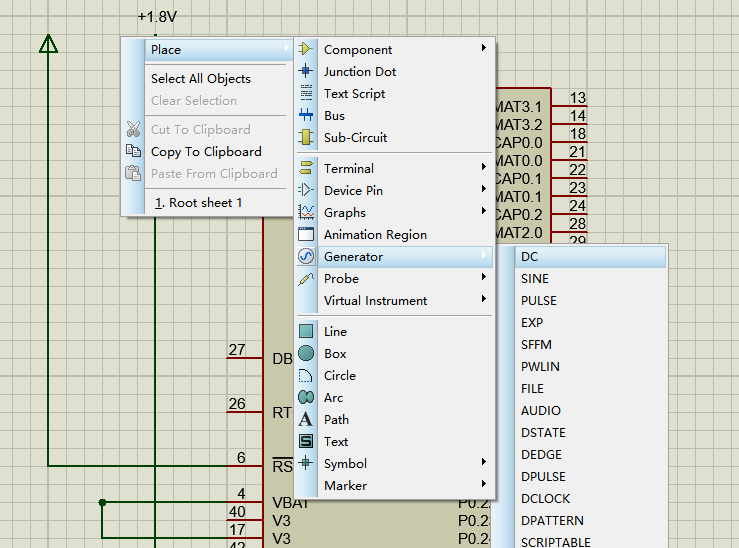Choose the DCLOCK generator item

pyautogui.click(x=545, y=498)
